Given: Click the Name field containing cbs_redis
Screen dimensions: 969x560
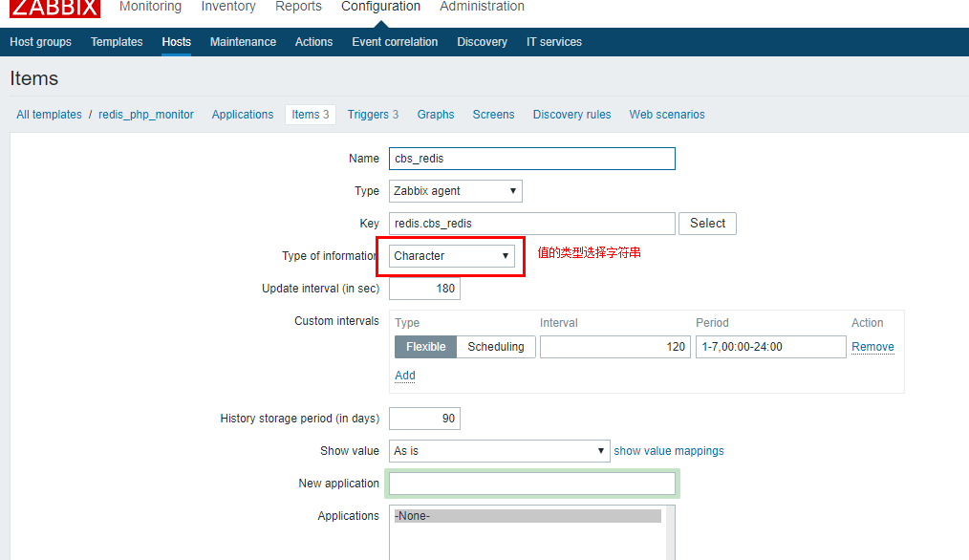Looking at the screenshot, I should coord(532,159).
